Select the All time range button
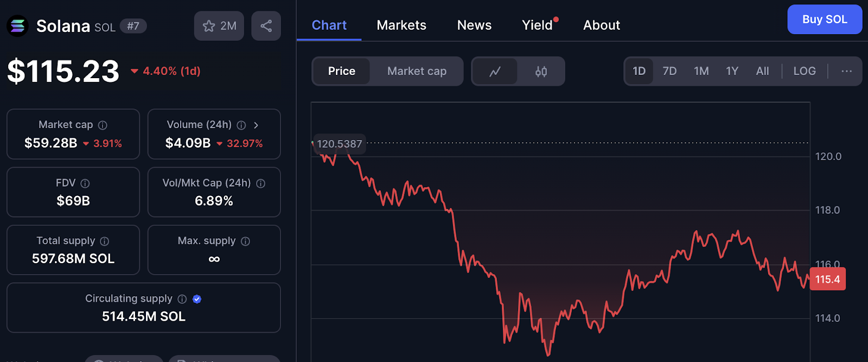This screenshot has width=868, height=362. (762, 71)
